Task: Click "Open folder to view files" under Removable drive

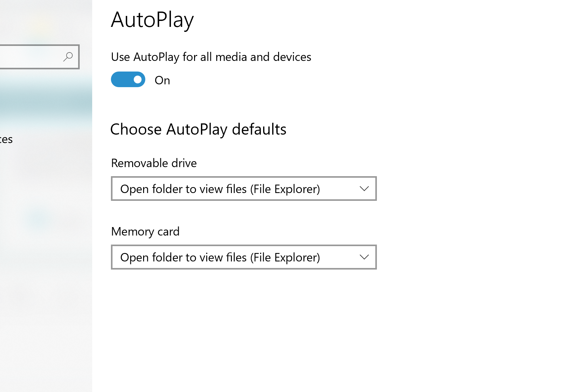Action: [183, 189]
